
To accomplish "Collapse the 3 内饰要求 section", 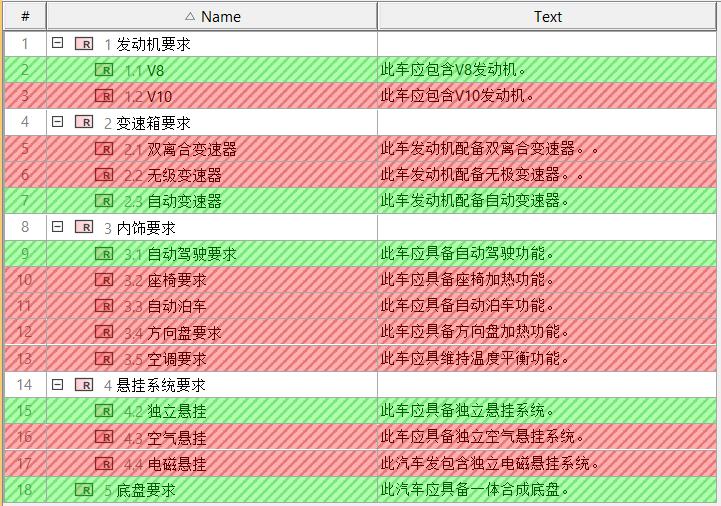I will pos(57,227).
